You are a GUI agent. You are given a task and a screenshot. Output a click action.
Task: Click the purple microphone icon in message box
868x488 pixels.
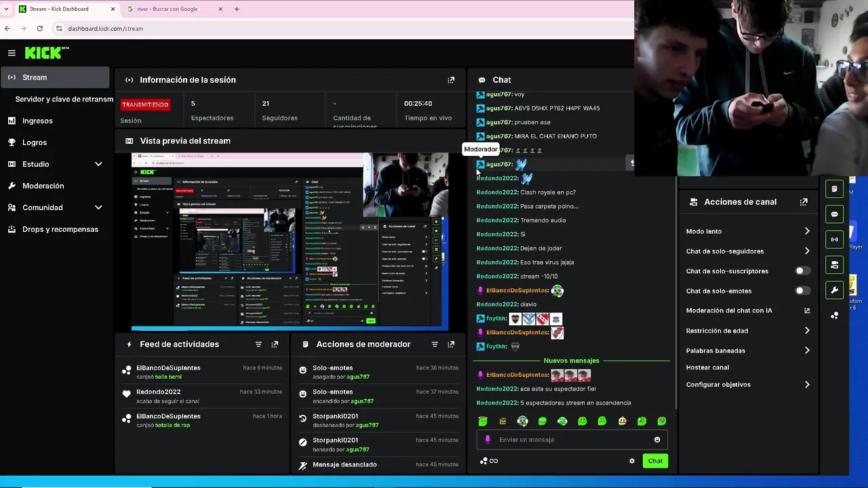coord(487,440)
